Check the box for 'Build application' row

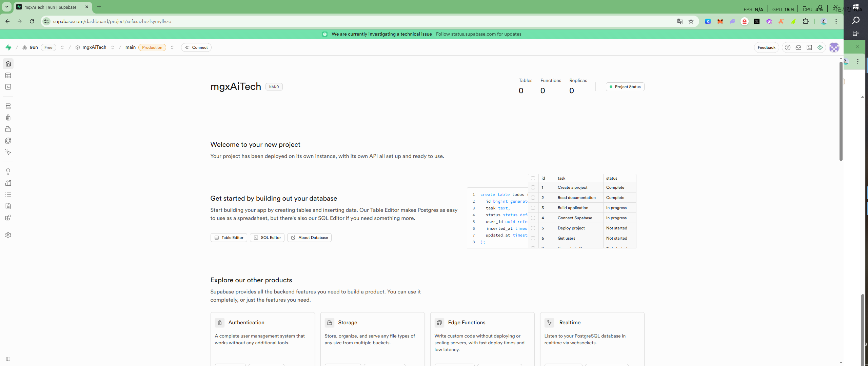pyautogui.click(x=533, y=208)
